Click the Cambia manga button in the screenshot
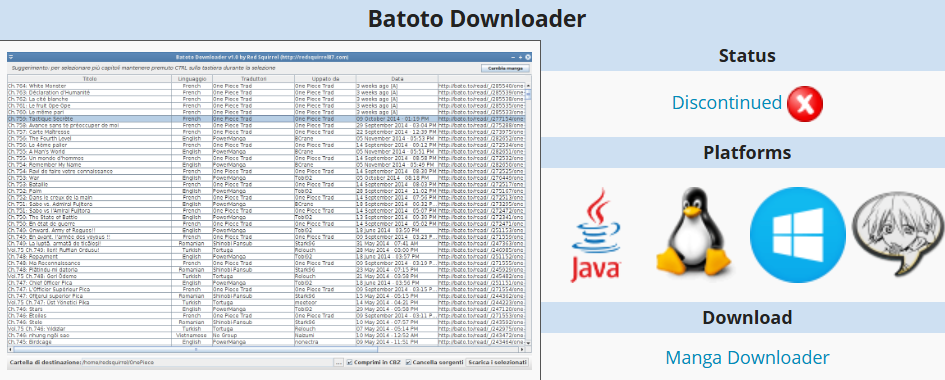Image resolution: width=945 pixels, height=380 pixels. pyautogui.click(x=505, y=69)
